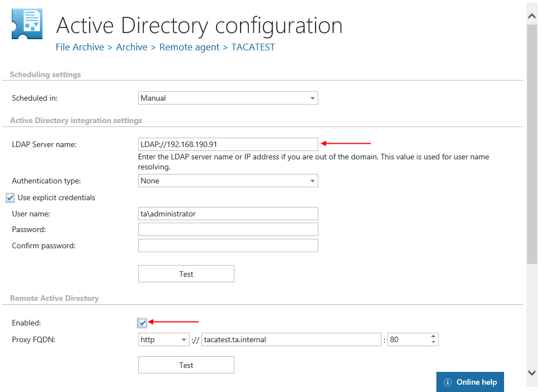Open the Scheduled in dropdown

point(228,98)
